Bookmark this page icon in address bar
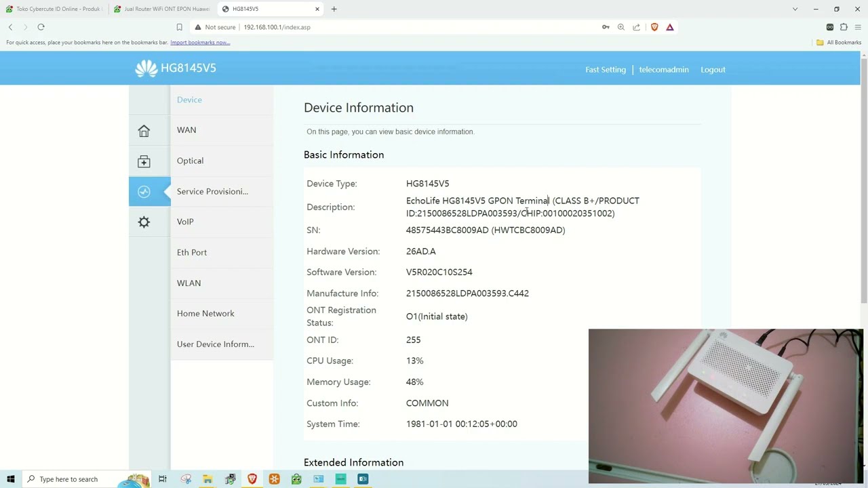The image size is (868, 488). pos(179,27)
